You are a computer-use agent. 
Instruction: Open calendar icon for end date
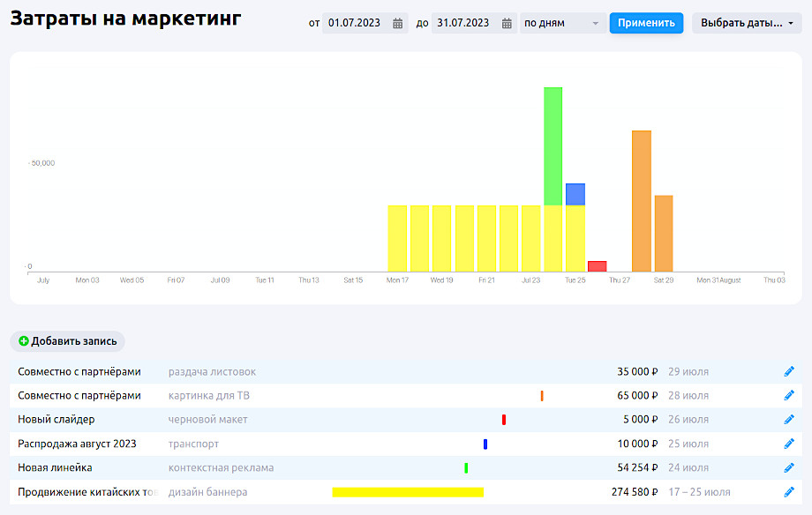click(507, 23)
